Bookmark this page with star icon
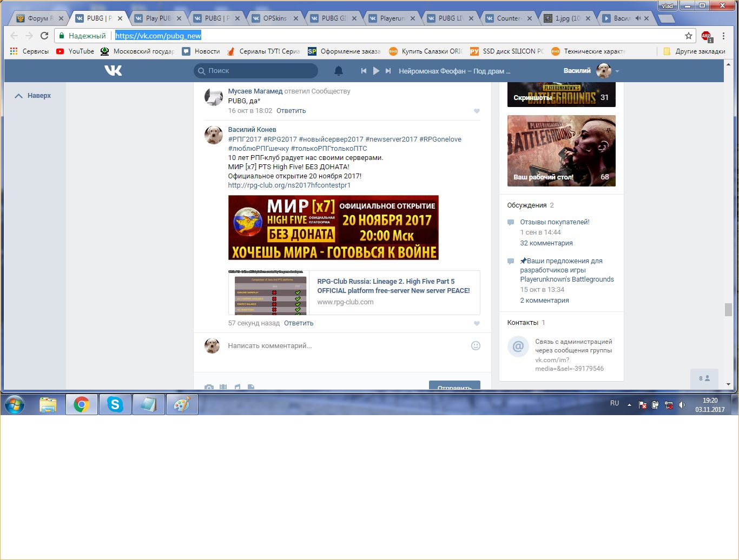The image size is (739, 560). (x=688, y=36)
